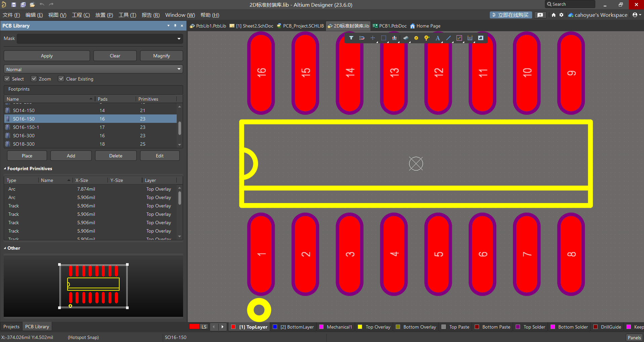The width and height of the screenshot is (644, 342).
Task: Toggle the Zoom checkbox
Action: point(34,79)
